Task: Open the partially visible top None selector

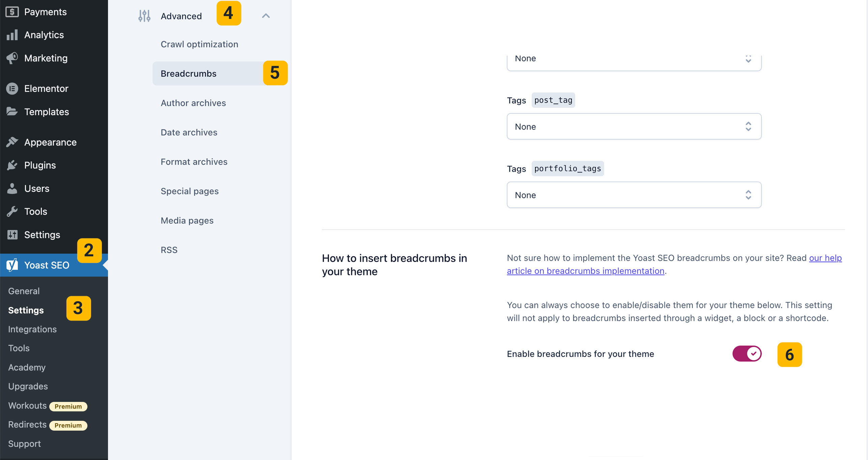Action: (634, 61)
